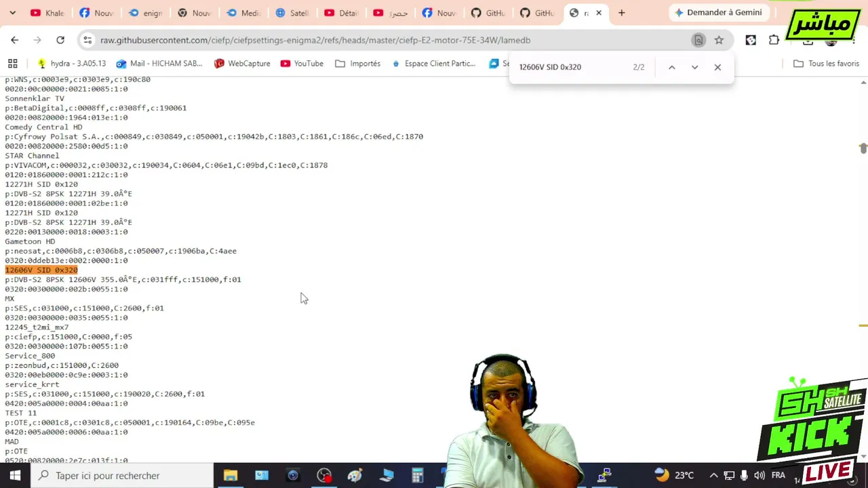Click the microphone tray icon
This screenshot has height=488, width=868.
744,475
